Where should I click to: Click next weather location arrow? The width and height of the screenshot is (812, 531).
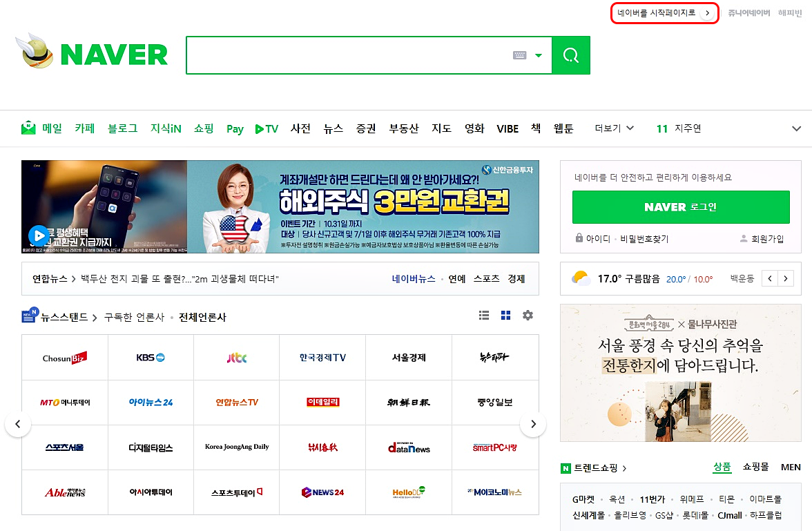[786, 279]
